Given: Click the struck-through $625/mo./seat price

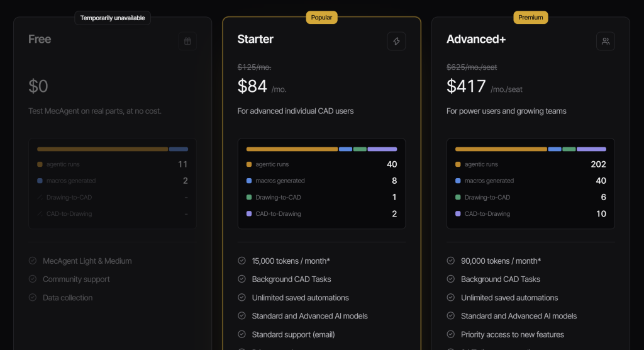Looking at the screenshot, I should click(x=472, y=67).
